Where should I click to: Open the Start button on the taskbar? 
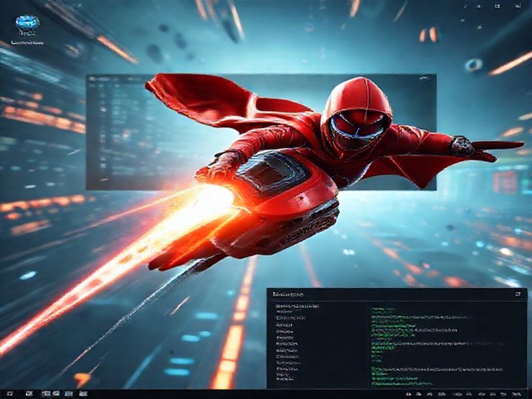coord(10,394)
